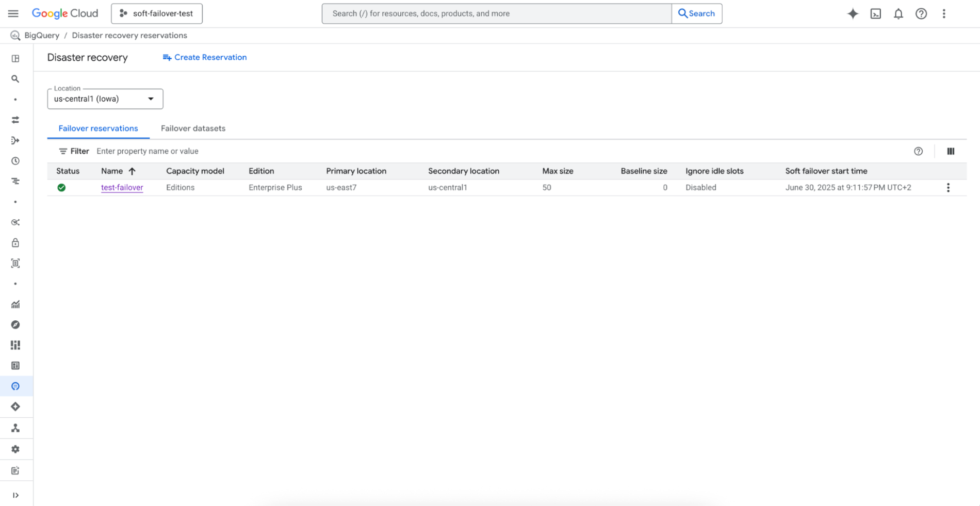This screenshot has height=506, width=980.
Task: Click Primary location column header
Action: (356, 171)
